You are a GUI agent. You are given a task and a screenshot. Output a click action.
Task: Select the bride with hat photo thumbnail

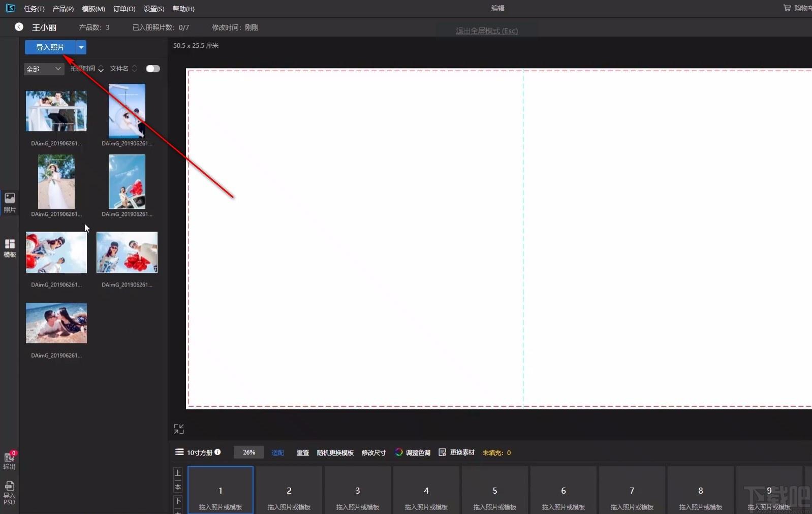tap(56, 182)
